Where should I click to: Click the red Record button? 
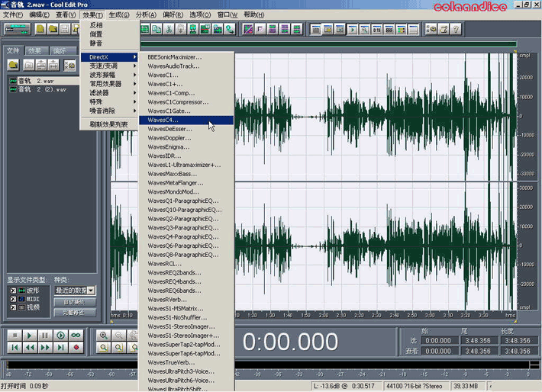(x=76, y=348)
